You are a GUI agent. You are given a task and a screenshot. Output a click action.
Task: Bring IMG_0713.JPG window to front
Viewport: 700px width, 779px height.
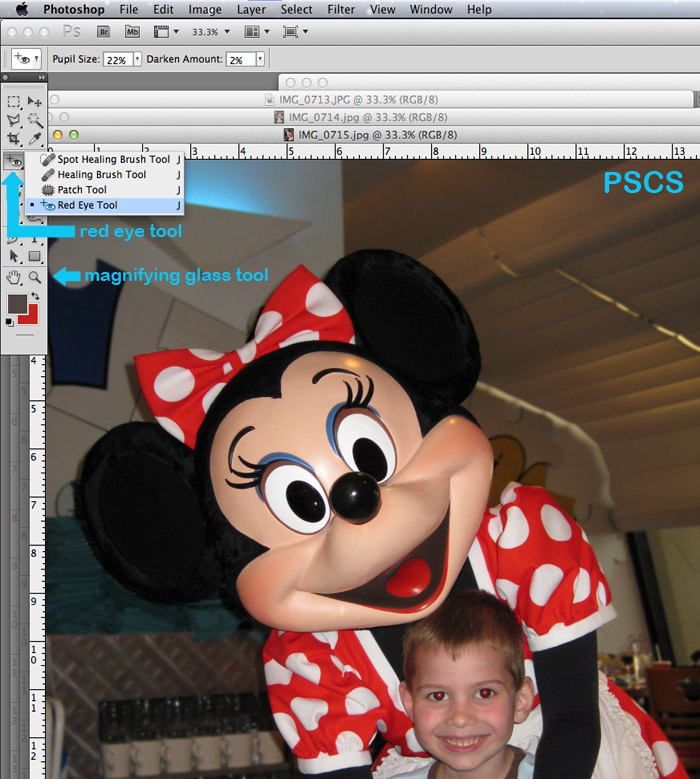coord(358,100)
